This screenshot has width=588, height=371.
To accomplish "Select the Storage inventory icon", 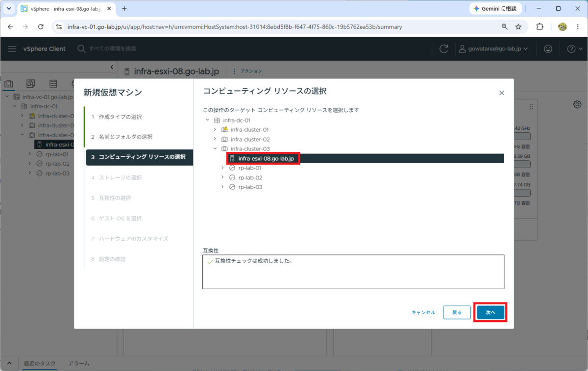I will click(x=53, y=83).
